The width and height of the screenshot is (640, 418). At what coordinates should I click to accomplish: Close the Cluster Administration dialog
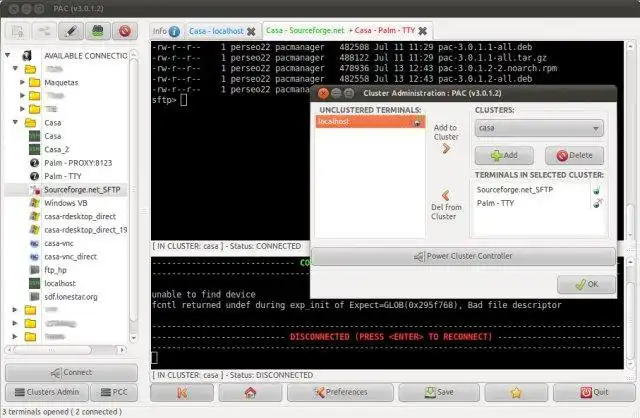(x=323, y=93)
